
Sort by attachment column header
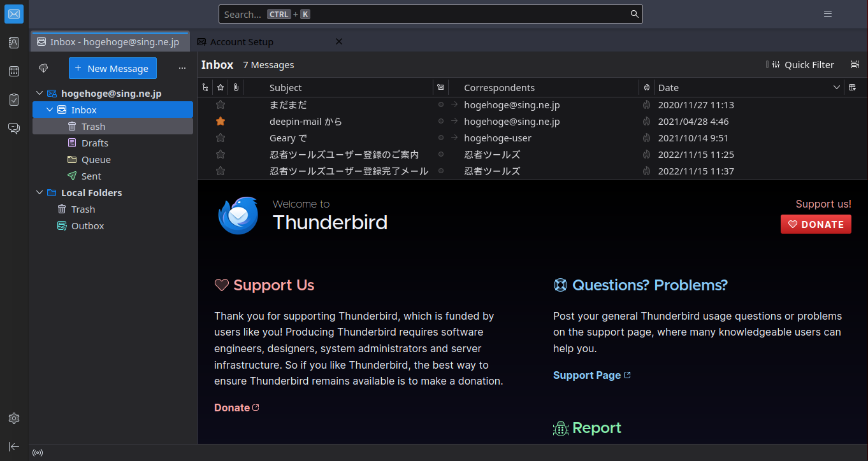pos(236,87)
